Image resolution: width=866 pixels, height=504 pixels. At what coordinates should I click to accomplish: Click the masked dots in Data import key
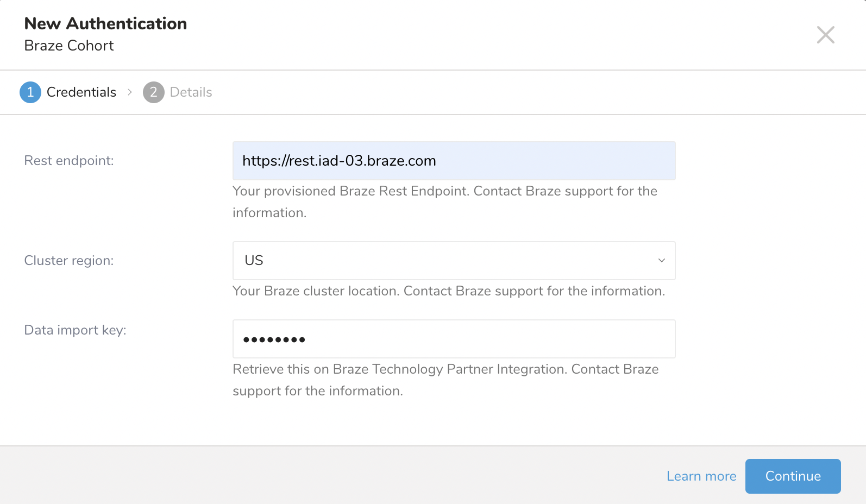(274, 340)
